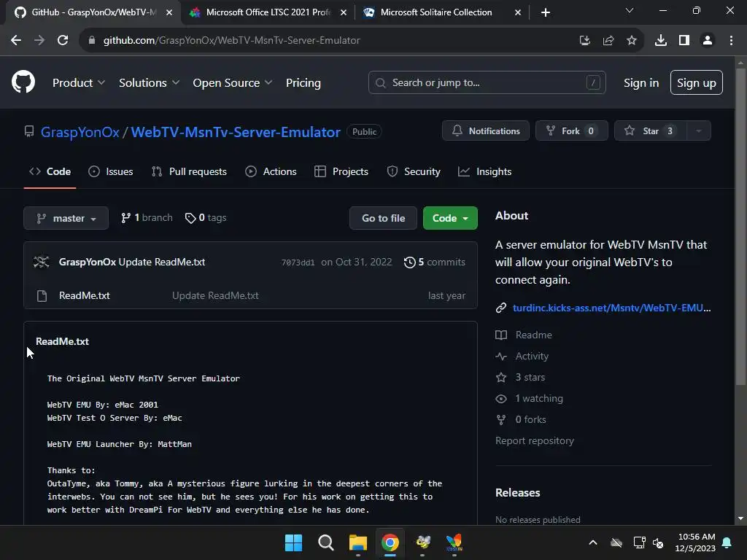The height and width of the screenshot is (560, 747).
Task: Open turdinc.kicks-ass.net website link
Action: (x=611, y=308)
